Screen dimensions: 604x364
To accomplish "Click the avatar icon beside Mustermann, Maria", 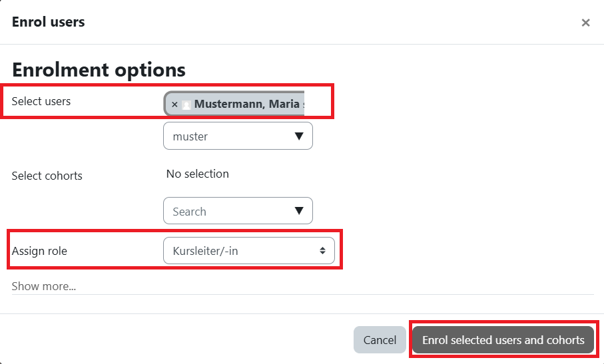I will tap(186, 104).
